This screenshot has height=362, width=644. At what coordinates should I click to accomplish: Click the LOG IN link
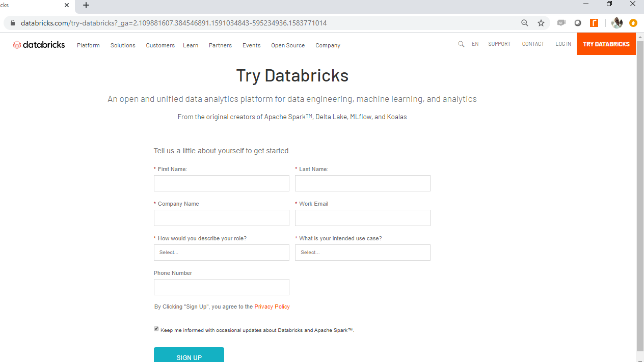563,44
